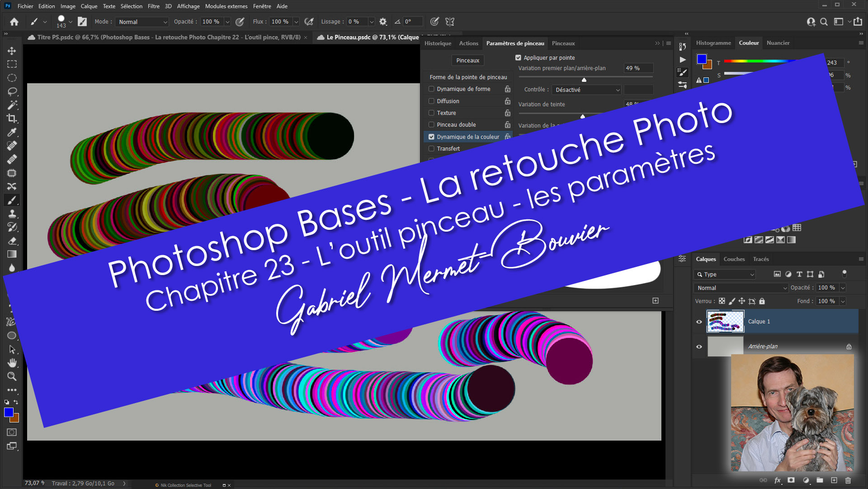The height and width of the screenshot is (489, 868).
Task: Open the smoothing options gear icon
Action: 383,22
